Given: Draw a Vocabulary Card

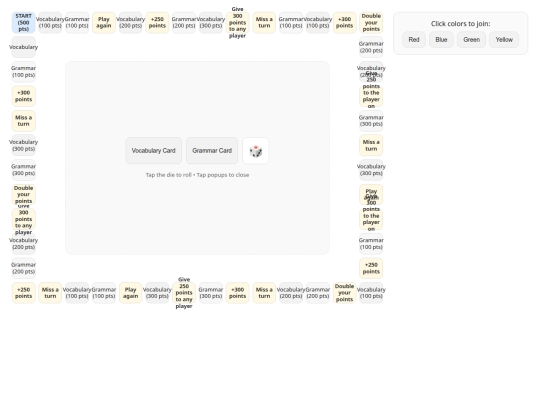Looking at the screenshot, I should click(x=154, y=150).
